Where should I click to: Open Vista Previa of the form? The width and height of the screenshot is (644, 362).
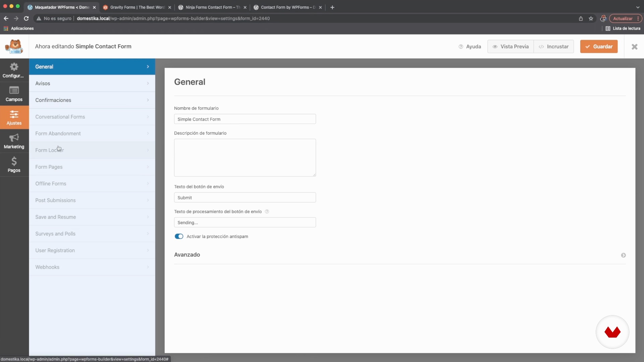click(x=510, y=47)
